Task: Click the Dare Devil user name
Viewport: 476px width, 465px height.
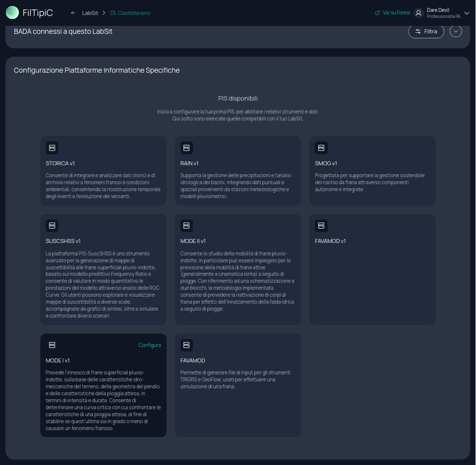Action: click(438, 10)
